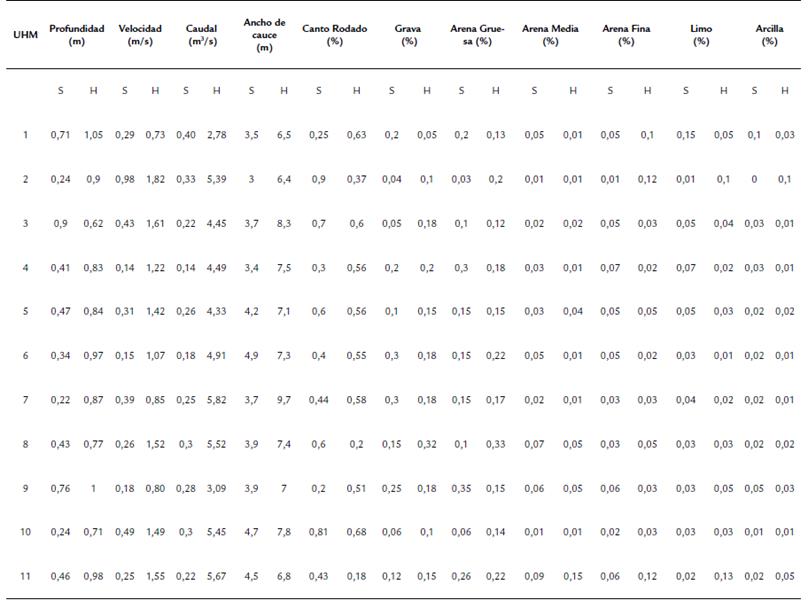This screenshot has width=808, height=608.
Task: Select the Arena Gruesa (%) header
Action: click(476, 35)
